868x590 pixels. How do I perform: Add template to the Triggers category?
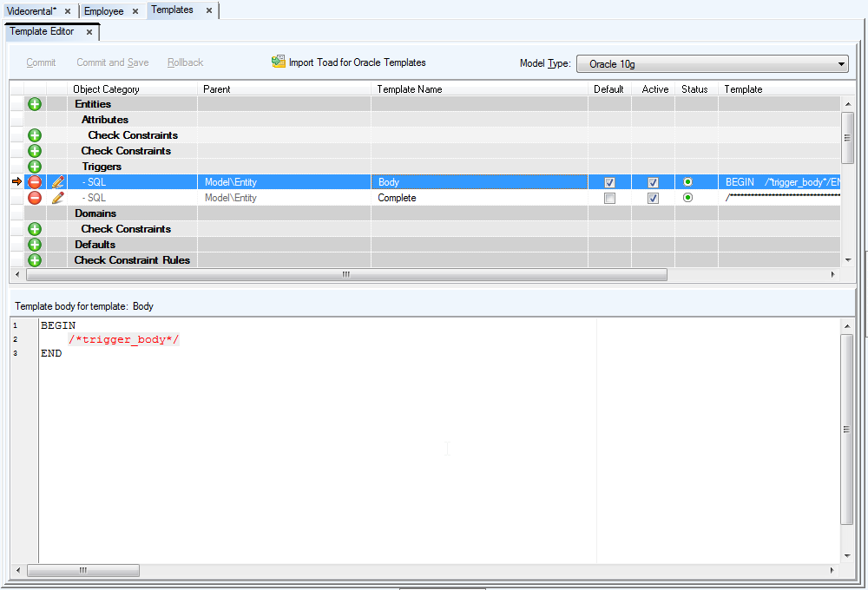click(x=35, y=166)
